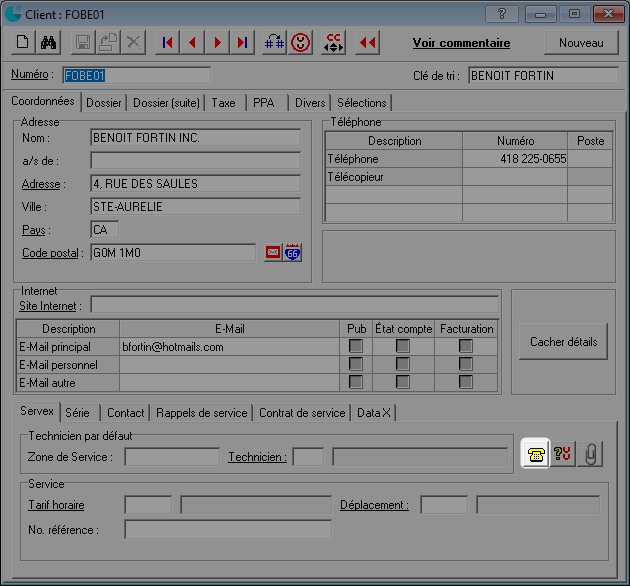Screen dimensions: 630x586
Task: Switch to the Dossier tab
Action: 103,102
